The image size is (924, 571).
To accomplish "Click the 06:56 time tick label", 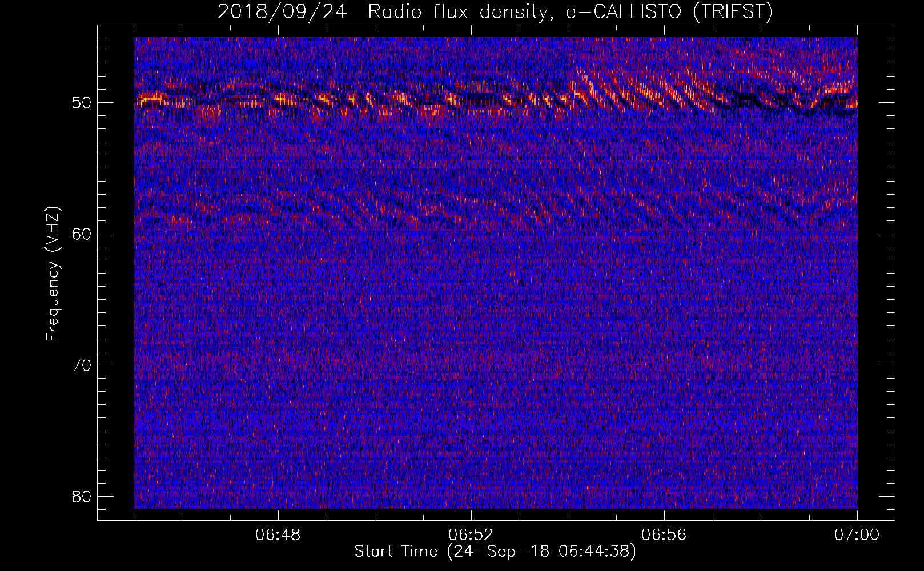I will 664,535.
